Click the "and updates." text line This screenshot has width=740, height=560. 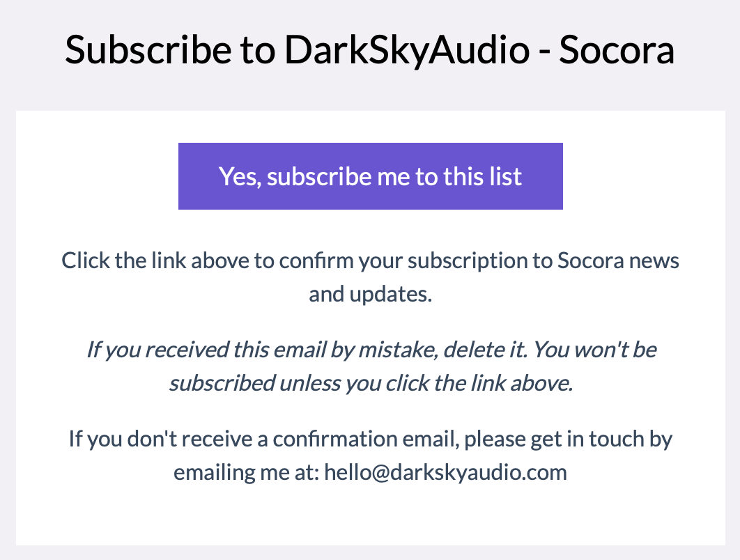point(371,295)
